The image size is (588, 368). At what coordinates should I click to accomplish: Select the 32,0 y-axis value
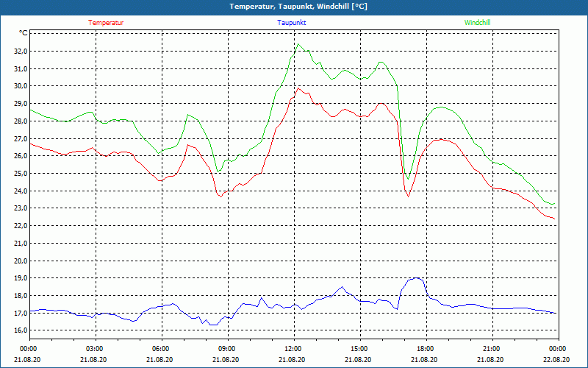pyautogui.click(x=21, y=51)
